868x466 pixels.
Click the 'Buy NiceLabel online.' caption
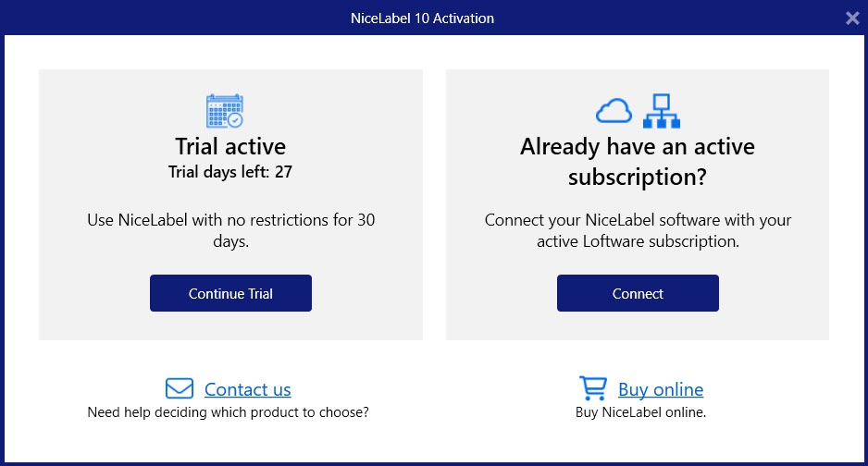pyautogui.click(x=640, y=412)
